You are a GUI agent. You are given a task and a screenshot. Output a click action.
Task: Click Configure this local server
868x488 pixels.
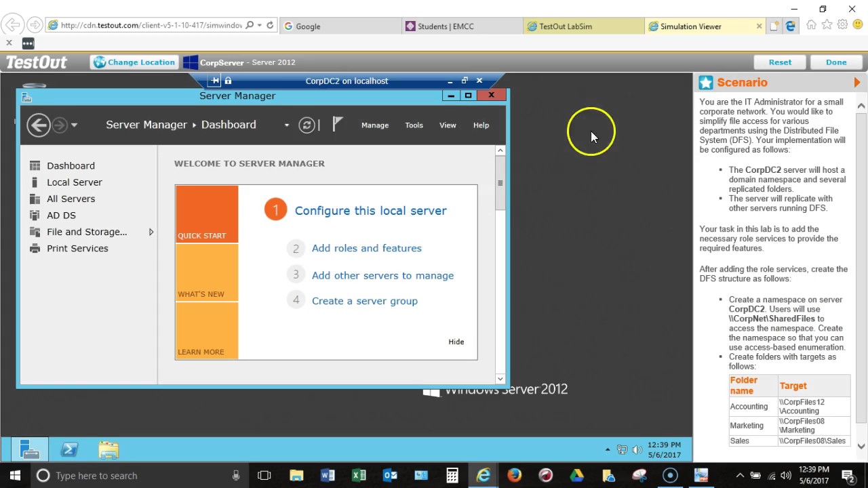[x=370, y=211]
